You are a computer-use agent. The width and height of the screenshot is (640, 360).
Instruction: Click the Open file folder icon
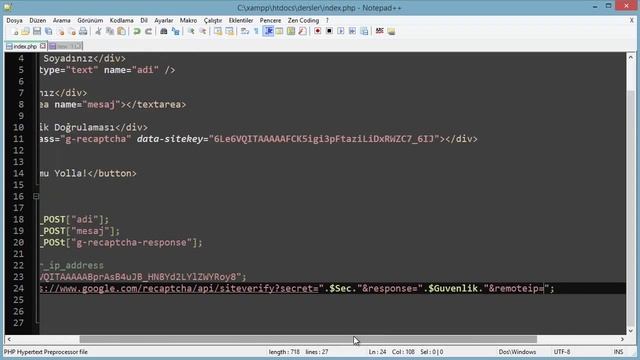tap(25, 31)
